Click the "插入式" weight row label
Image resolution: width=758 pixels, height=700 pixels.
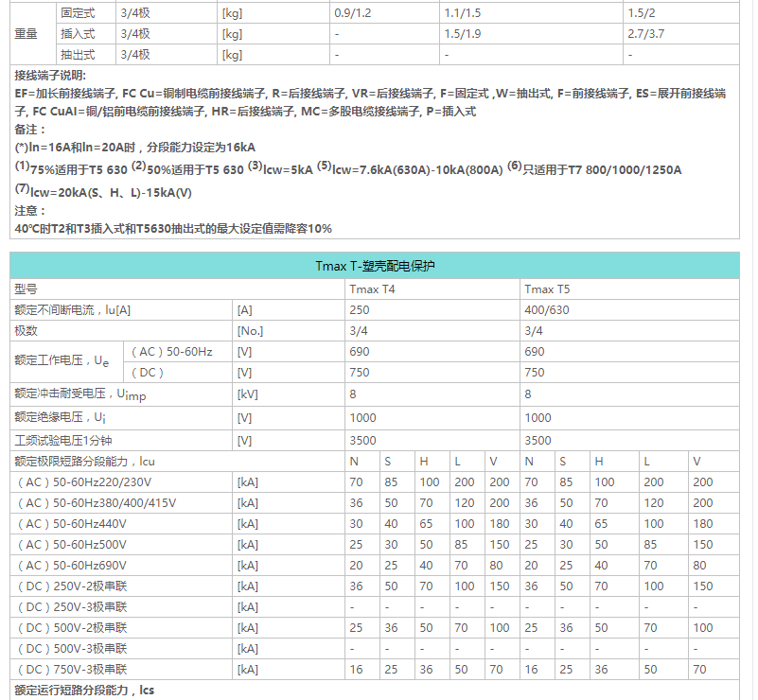(x=78, y=34)
